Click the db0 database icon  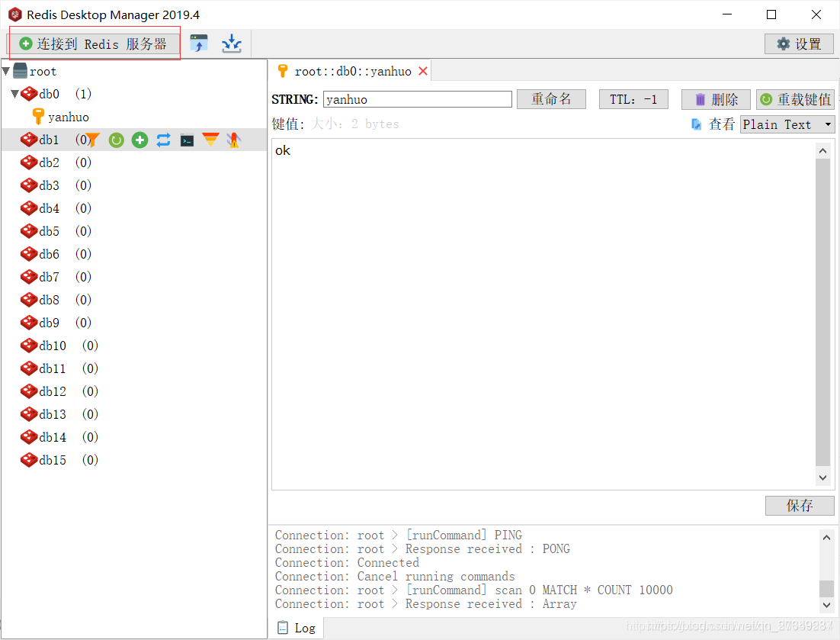tap(29, 94)
